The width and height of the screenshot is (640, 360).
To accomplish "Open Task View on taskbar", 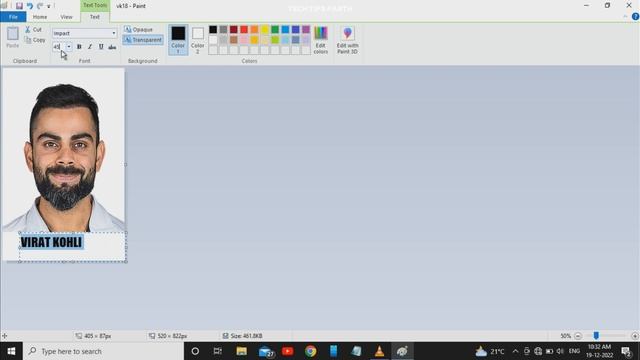I will pyautogui.click(x=218, y=351).
